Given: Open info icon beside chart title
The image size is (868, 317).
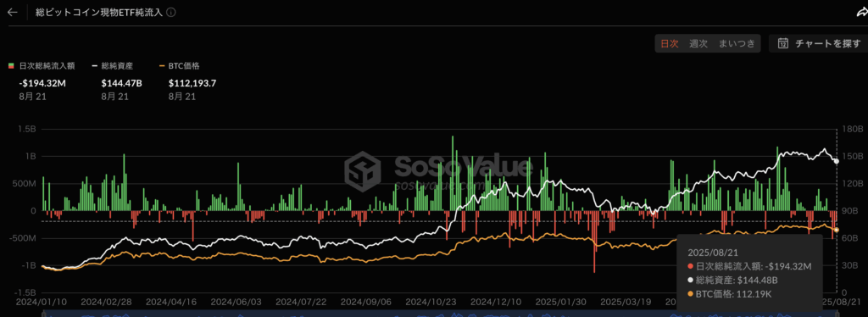Looking at the screenshot, I should tap(171, 12).
